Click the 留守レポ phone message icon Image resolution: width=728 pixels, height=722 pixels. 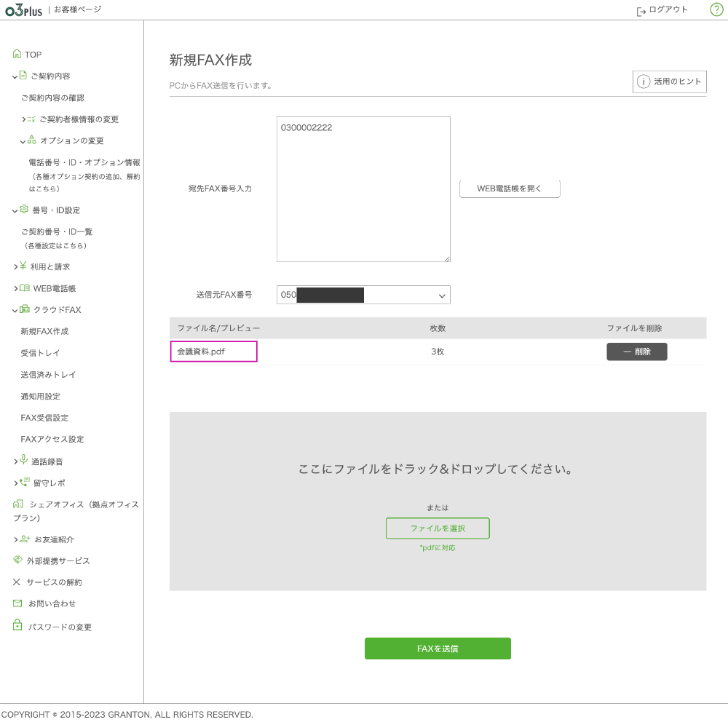click(x=25, y=482)
